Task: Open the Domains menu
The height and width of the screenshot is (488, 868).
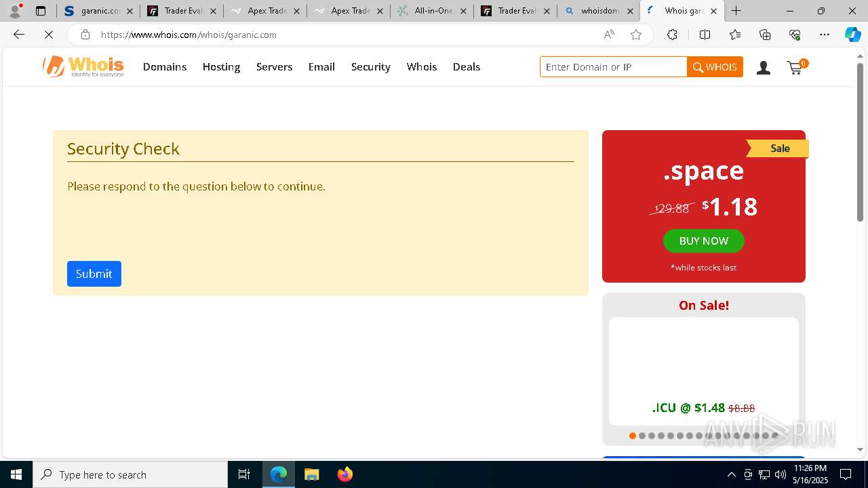Action: 165,66
